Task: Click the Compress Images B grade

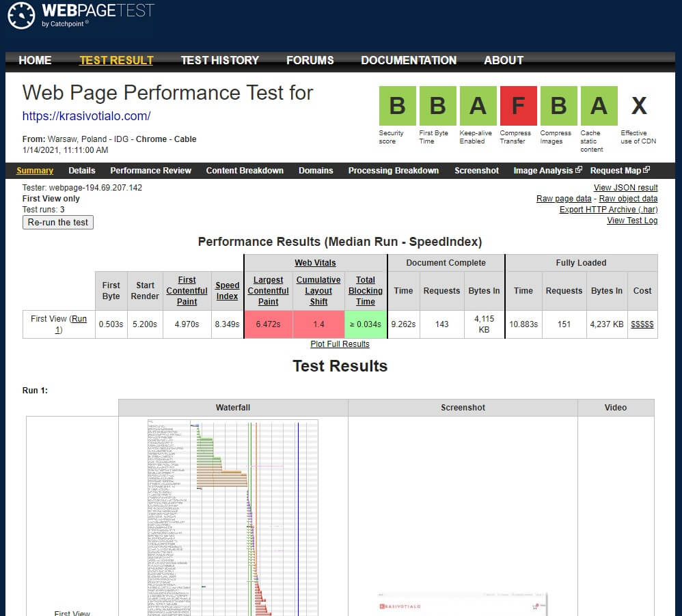Action: click(x=558, y=106)
